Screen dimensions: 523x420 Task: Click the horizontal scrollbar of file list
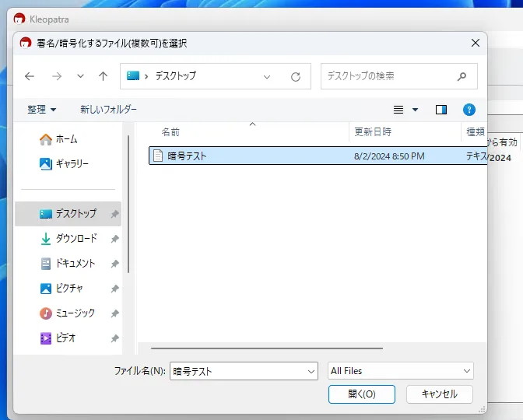pyautogui.click(x=267, y=348)
